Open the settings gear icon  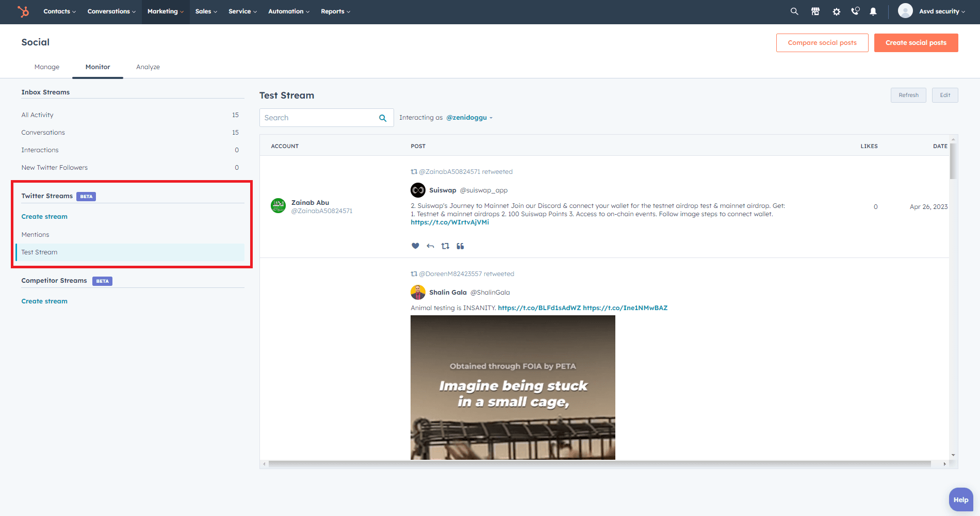(837, 11)
